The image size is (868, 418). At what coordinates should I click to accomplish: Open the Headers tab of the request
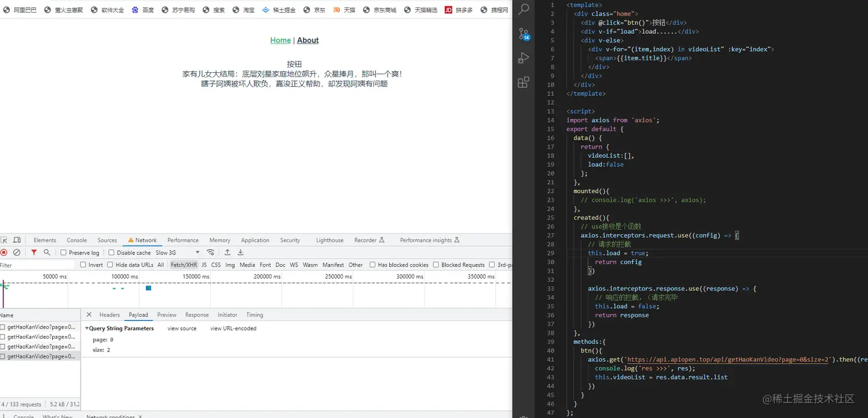(x=110, y=315)
